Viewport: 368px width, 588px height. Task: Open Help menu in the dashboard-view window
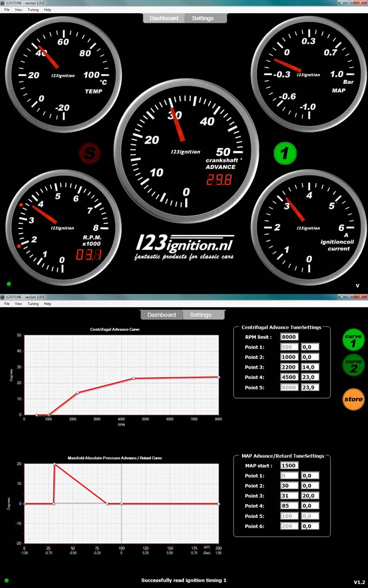47,10
